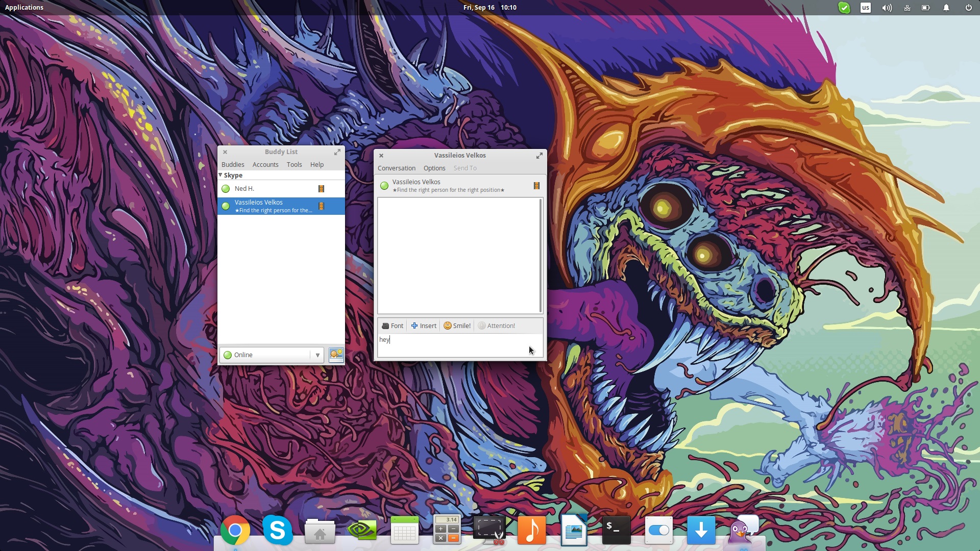This screenshot has width=980, height=551.
Task: Click the protocol icon beside Ned H.
Action: tap(321, 189)
